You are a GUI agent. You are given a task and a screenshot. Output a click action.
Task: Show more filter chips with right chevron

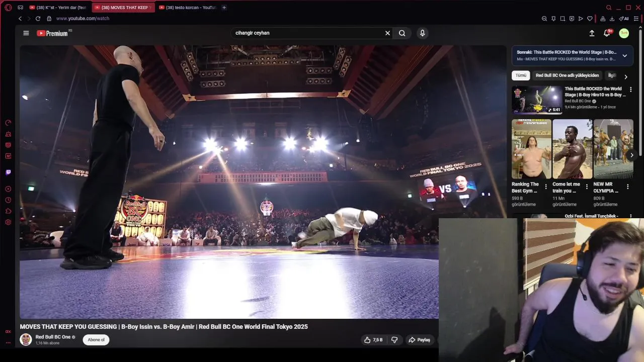[x=625, y=77]
